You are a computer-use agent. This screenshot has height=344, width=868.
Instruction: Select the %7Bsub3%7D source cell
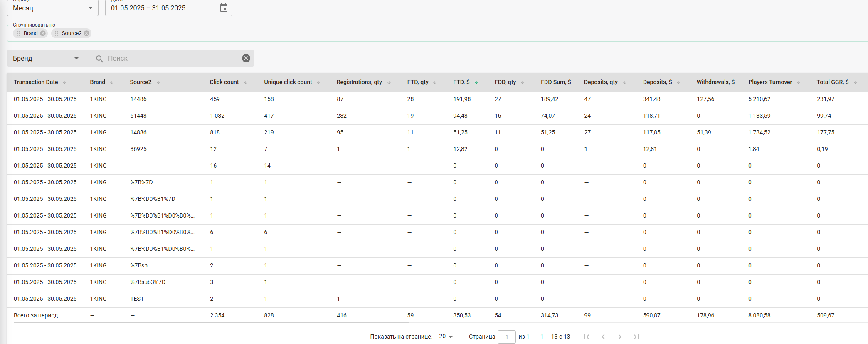[x=148, y=282]
